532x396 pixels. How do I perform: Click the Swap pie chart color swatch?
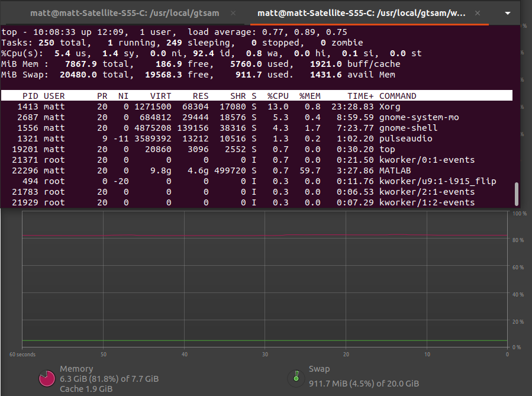point(296,377)
